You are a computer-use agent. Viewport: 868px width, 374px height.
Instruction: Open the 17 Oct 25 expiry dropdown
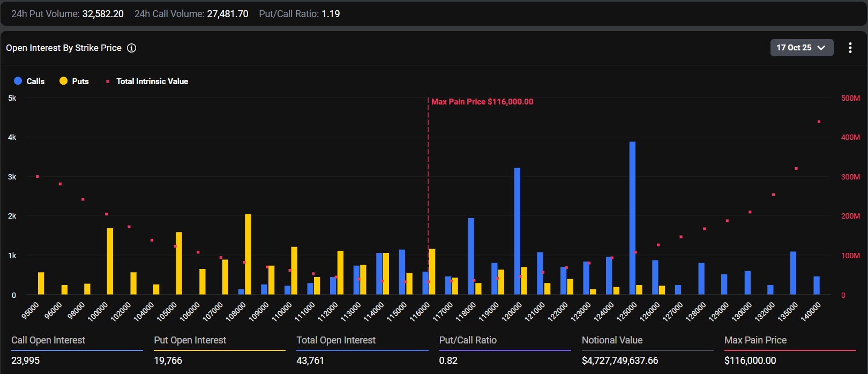pos(801,48)
